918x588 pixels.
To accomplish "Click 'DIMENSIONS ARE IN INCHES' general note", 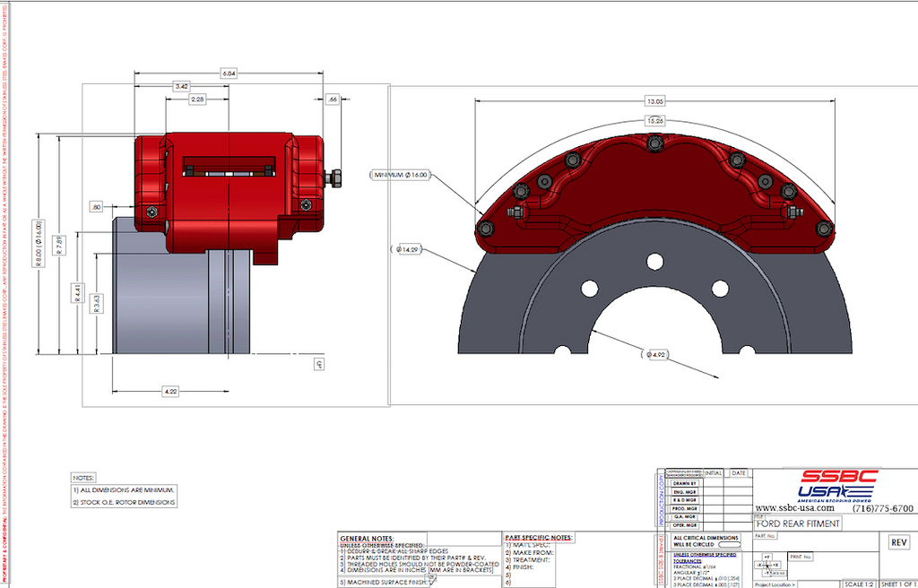I will [x=416, y=570].
